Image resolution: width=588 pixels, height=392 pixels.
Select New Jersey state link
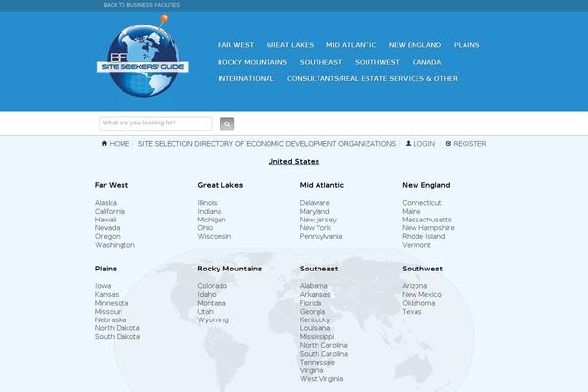click(x=318, y=220)
